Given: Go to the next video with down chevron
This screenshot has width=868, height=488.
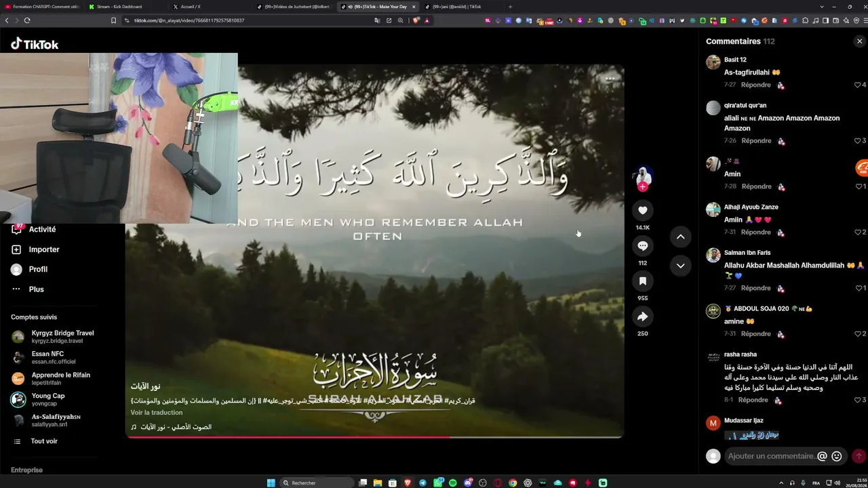Looking at the screenshot, I should (x=680, y=266).
